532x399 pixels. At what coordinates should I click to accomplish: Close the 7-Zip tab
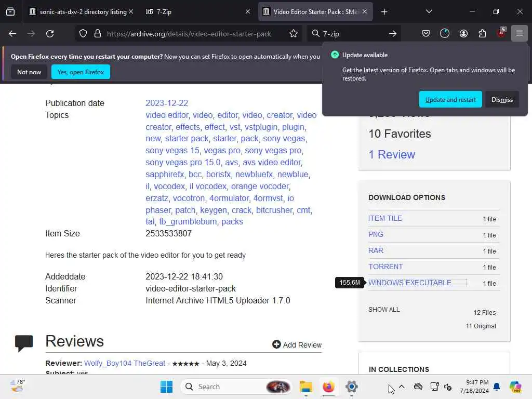(x=248, y=11)
